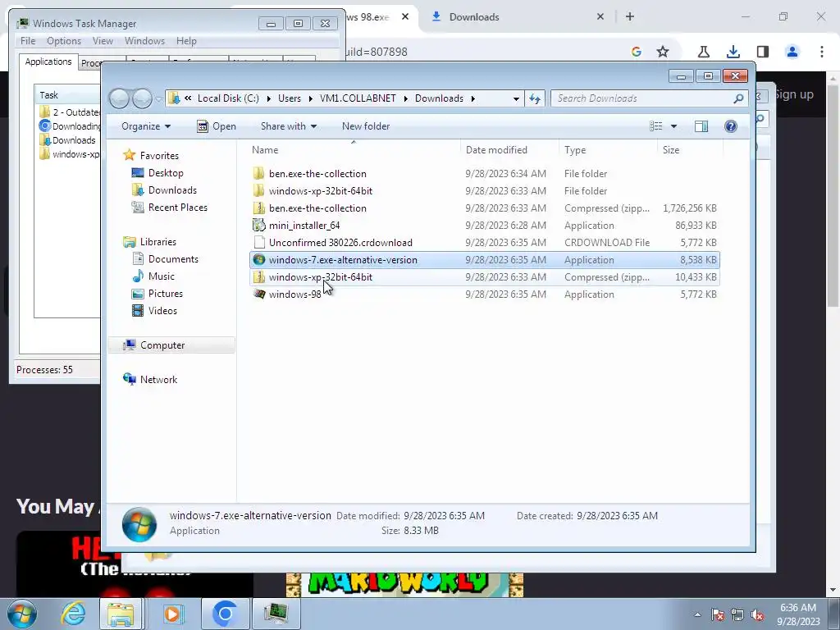The image size is (840, 630).
Task: Open the Options menu in Task Manager
Action: pyautogui.click(x=64, y=41)
